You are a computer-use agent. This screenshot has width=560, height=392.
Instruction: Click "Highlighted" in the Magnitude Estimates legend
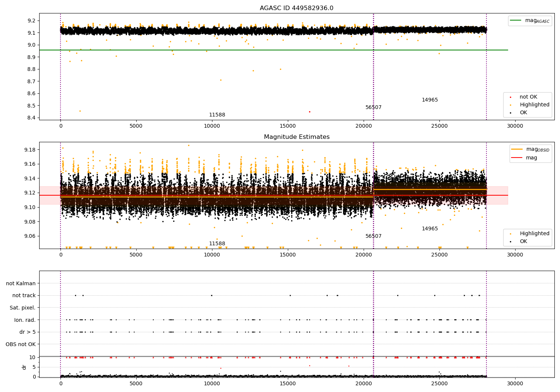534,234
